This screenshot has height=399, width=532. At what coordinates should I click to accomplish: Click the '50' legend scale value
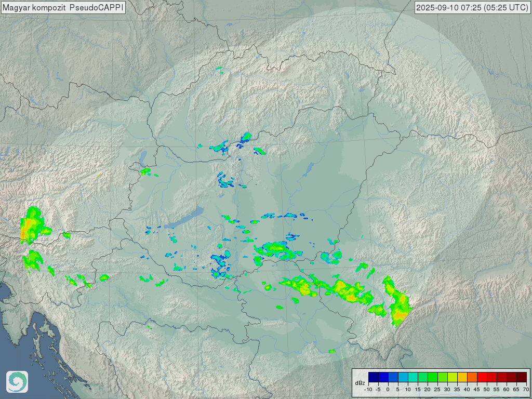(x=486, y=390)
